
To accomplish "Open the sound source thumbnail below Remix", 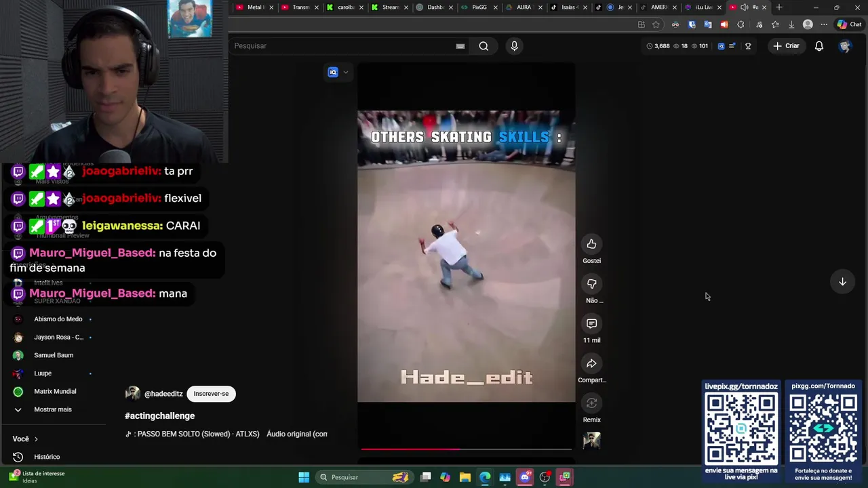I will 591,441.
